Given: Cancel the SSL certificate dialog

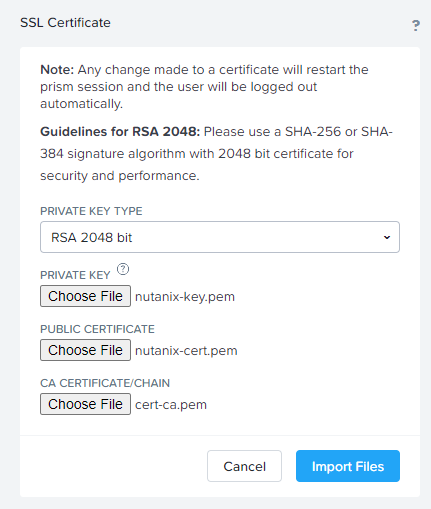Looking at the screenshot, I should coord(244,466).
